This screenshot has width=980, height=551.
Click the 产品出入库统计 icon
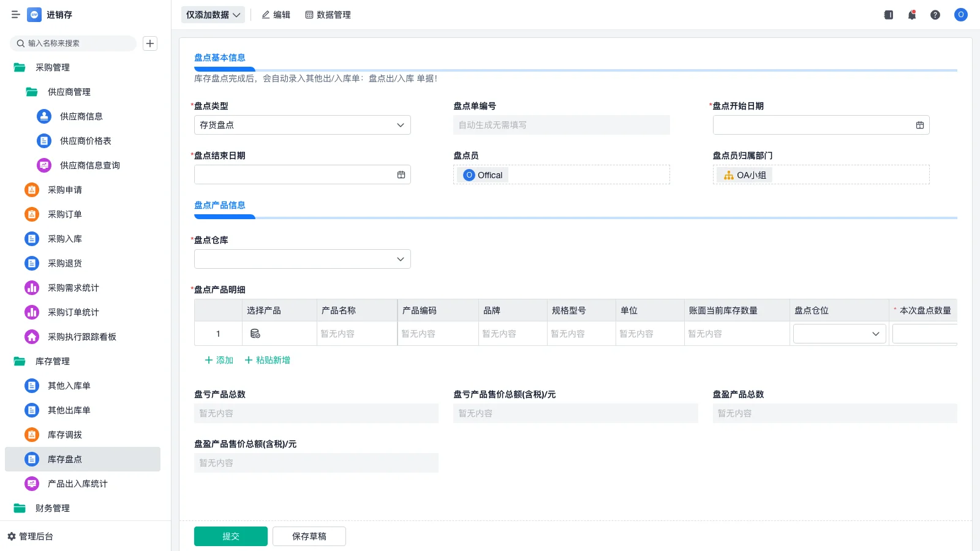pyautogui.click(x=32, y=484)
